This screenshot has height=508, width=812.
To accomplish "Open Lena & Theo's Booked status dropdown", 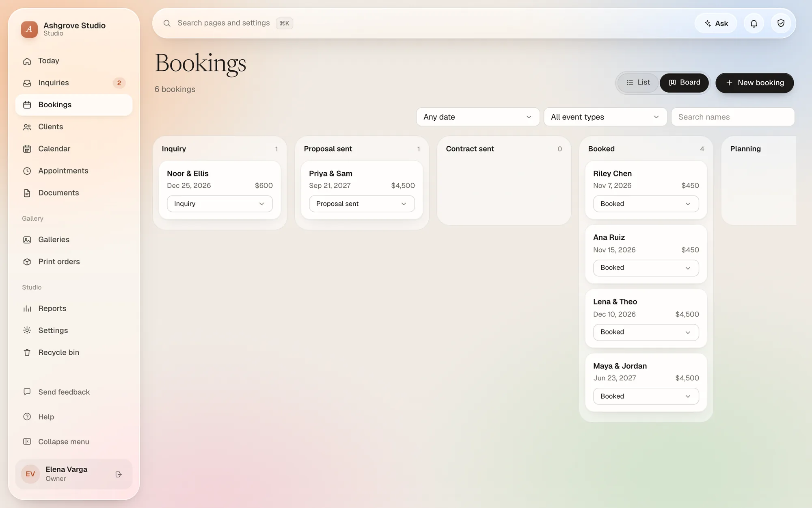I will tap(646, 332).
